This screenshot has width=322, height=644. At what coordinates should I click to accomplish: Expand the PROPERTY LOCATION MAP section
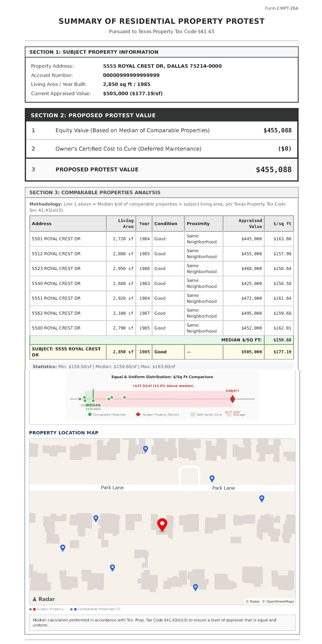click(x=64, y=432)
